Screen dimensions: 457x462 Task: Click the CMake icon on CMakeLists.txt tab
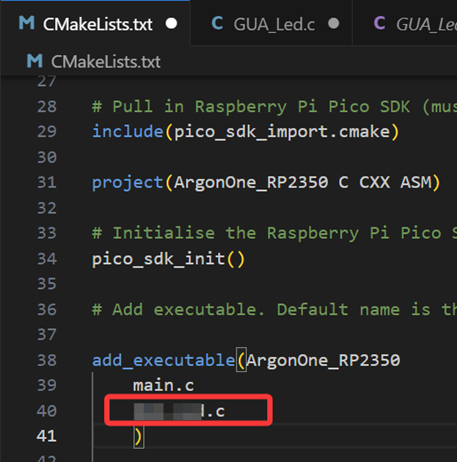click(x=27, y=23)
